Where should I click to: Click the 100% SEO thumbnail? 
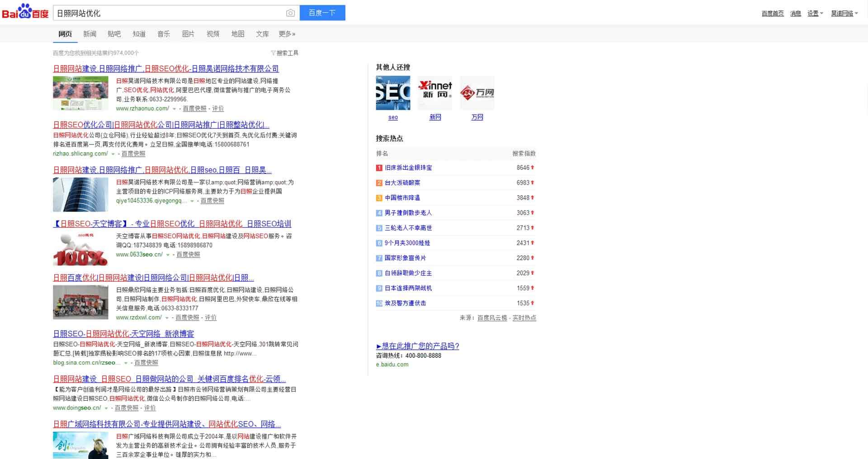80,248
